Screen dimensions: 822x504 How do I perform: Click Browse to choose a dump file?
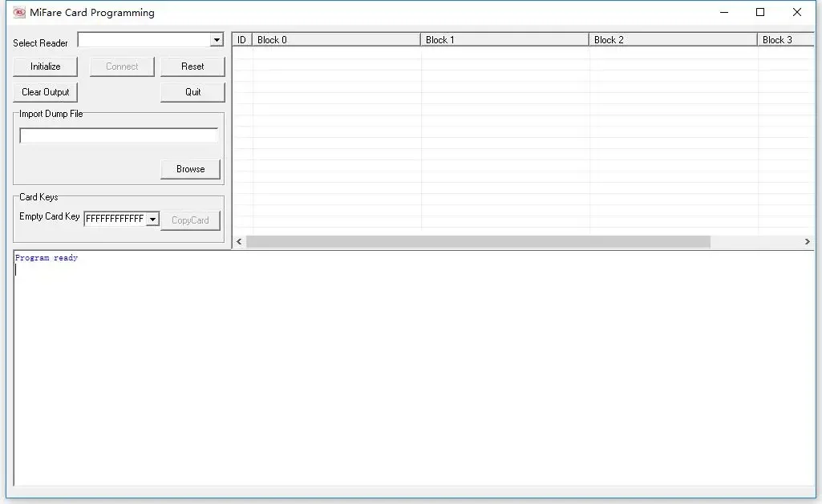tap(190, 169)
